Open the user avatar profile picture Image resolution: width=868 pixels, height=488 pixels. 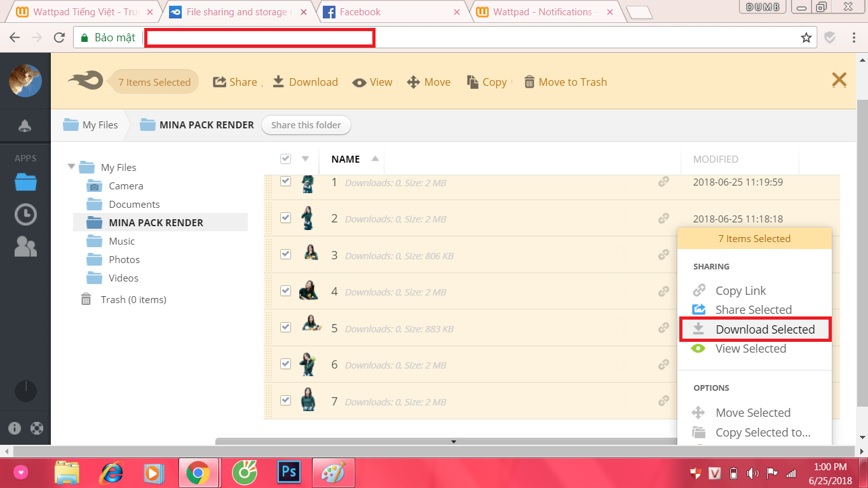[25, 81]
